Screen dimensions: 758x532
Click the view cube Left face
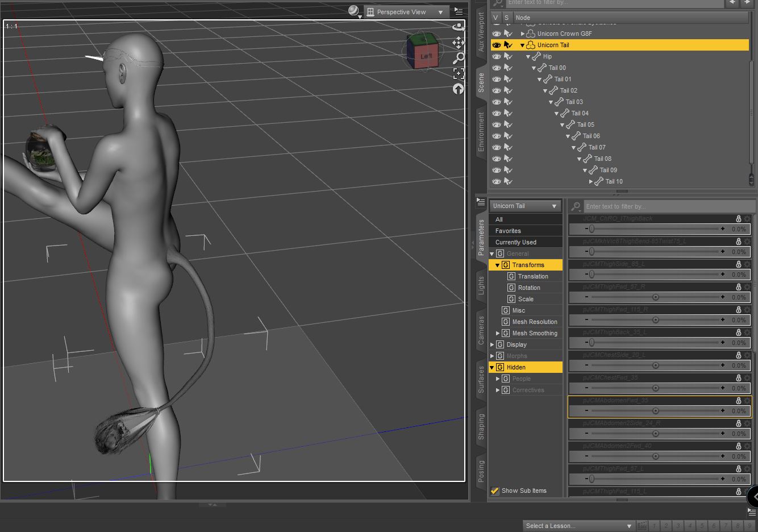coord(426,56)
